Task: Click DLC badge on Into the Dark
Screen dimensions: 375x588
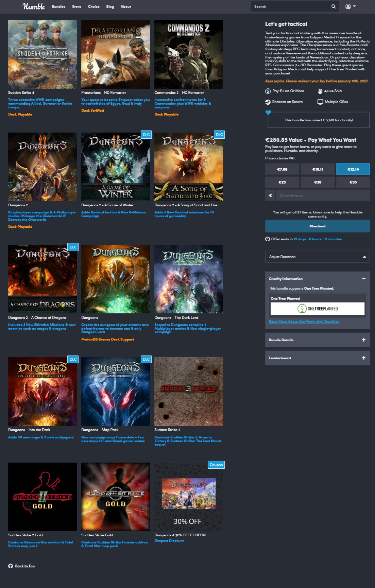Action: pyautogui.click(x=73, y=359)
